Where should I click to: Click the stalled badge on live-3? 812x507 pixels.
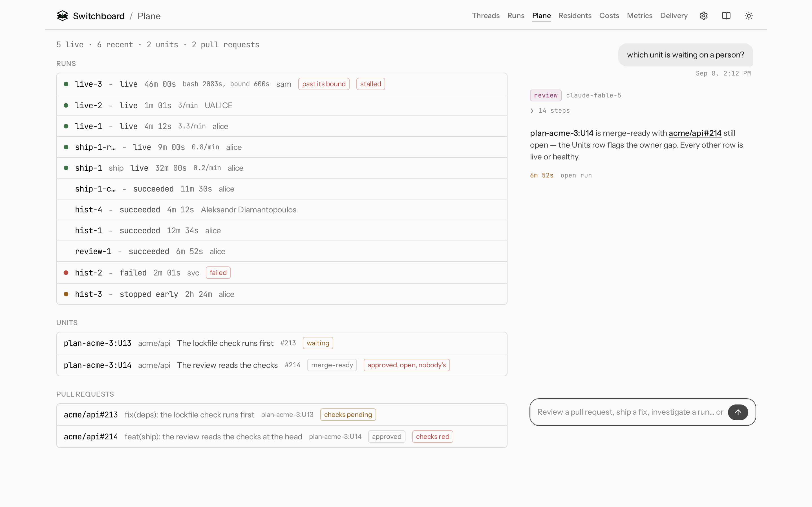(370, 84)
